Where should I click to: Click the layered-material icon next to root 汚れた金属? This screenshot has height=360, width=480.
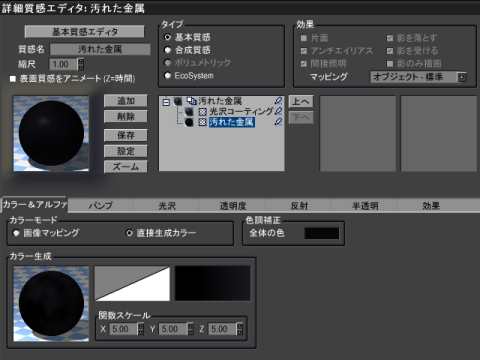[x=191, y=101]
